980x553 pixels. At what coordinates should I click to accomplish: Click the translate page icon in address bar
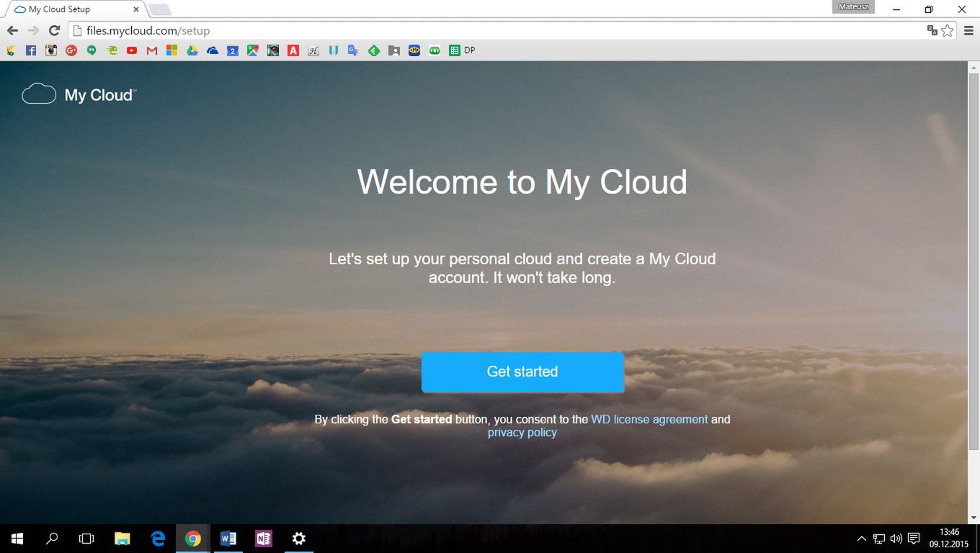tap(932, 30)
